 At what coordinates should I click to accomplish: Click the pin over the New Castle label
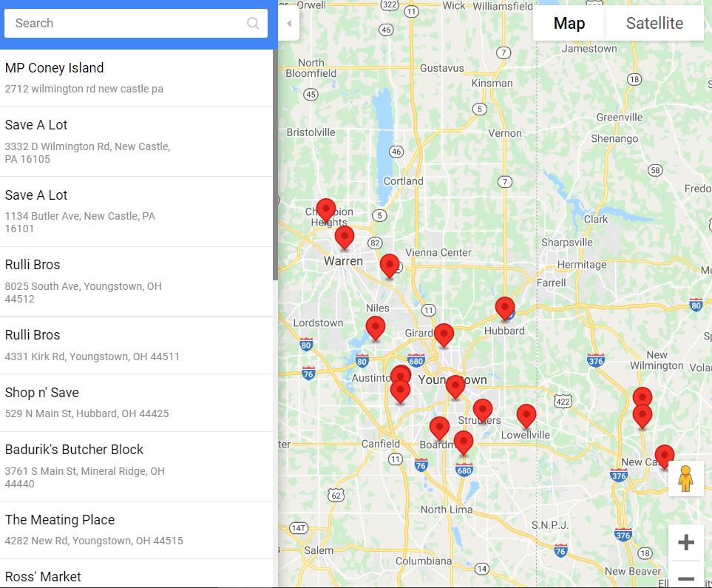click(x=665, y=456)
